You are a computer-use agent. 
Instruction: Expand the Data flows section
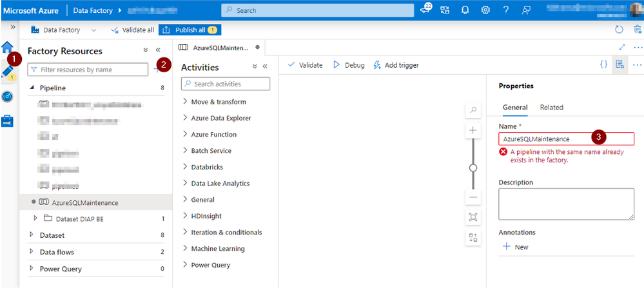click(32, 252)
